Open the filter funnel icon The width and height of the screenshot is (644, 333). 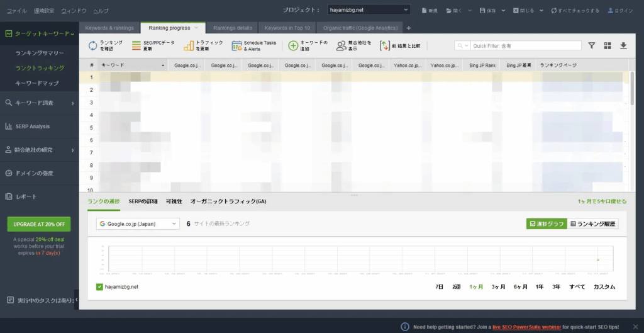click(591, 45)
